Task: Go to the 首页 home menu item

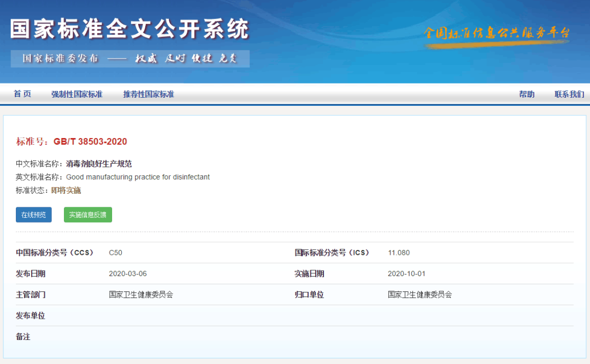Action: 22,94
